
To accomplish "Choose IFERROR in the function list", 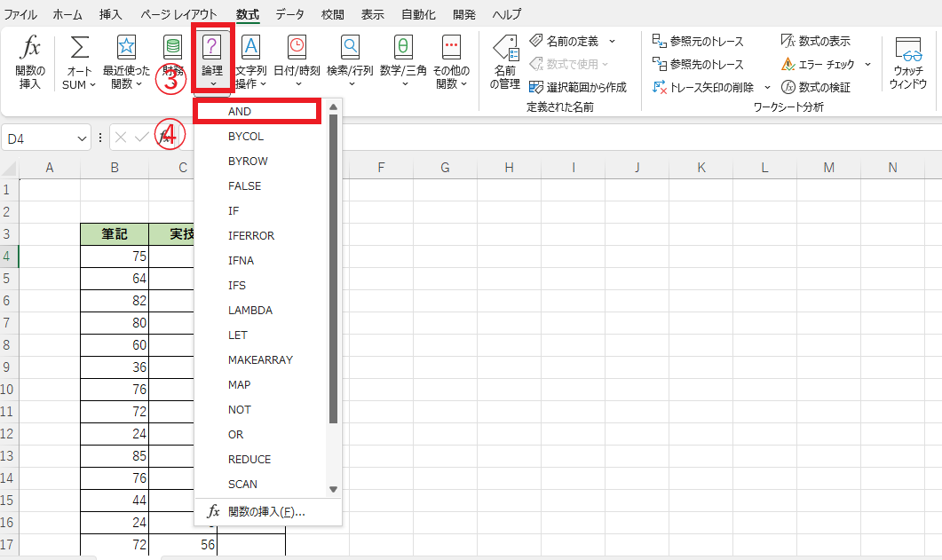I will click(x=251, y=236).
